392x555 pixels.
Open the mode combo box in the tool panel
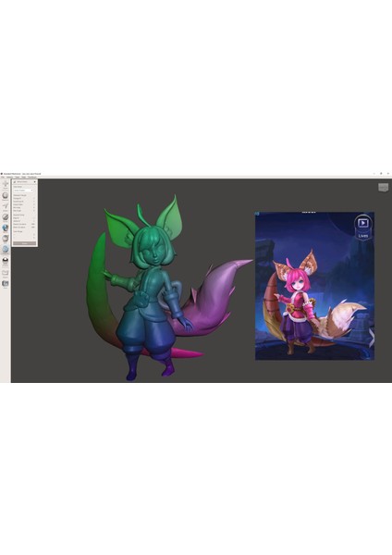point(23,191)
